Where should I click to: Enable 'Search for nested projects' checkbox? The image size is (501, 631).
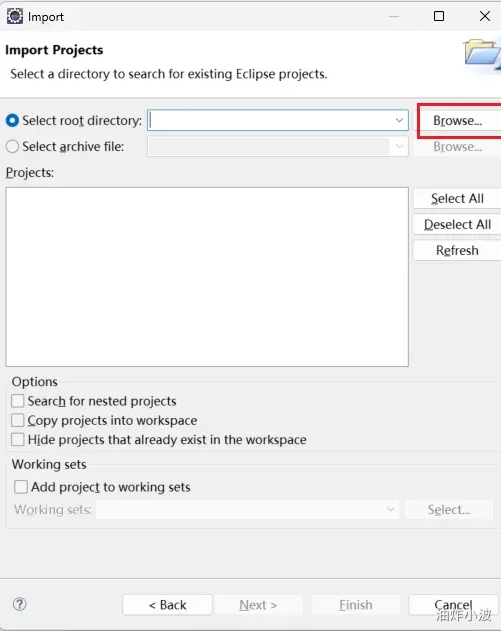click(18, 401)
